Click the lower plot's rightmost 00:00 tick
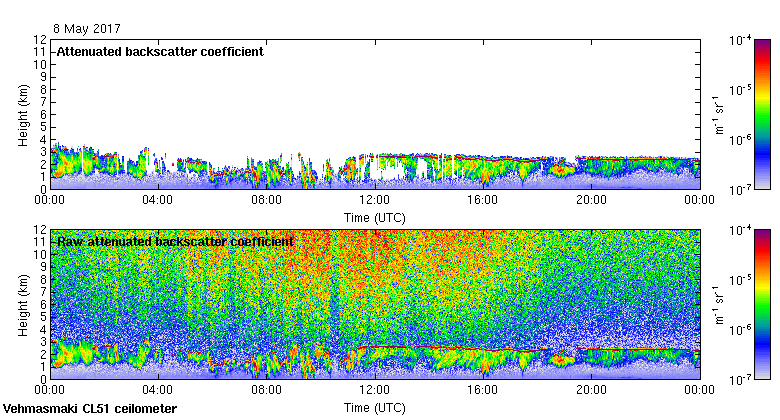Image resolution: width=780 pixels, height=420 pixels. (x=699, y=390)
